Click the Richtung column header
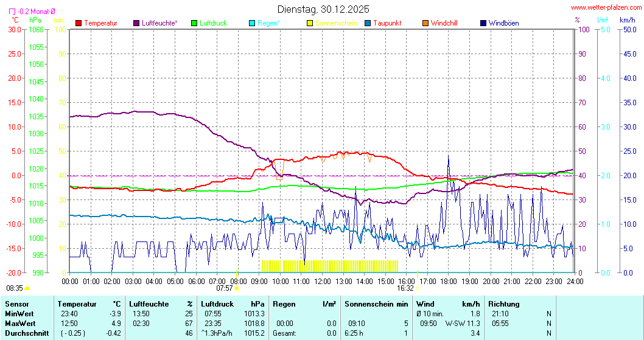This screenshot has width=644, height=340. (x=504, y=304)
